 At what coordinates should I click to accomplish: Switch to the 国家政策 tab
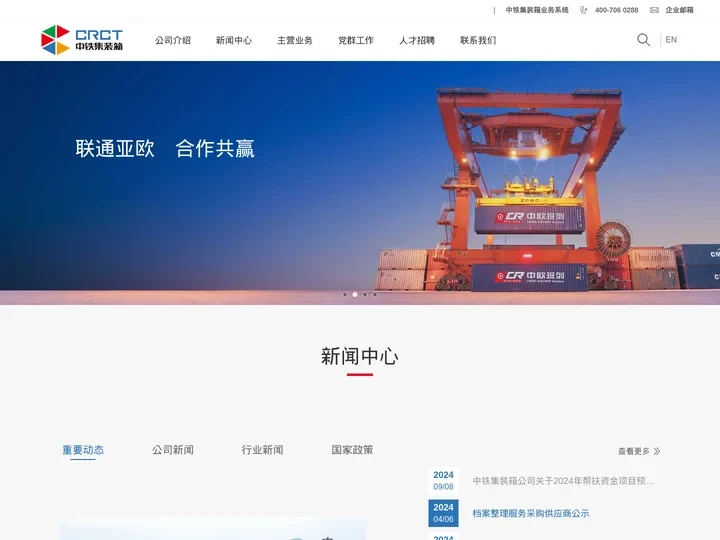(x=352, y=450)
